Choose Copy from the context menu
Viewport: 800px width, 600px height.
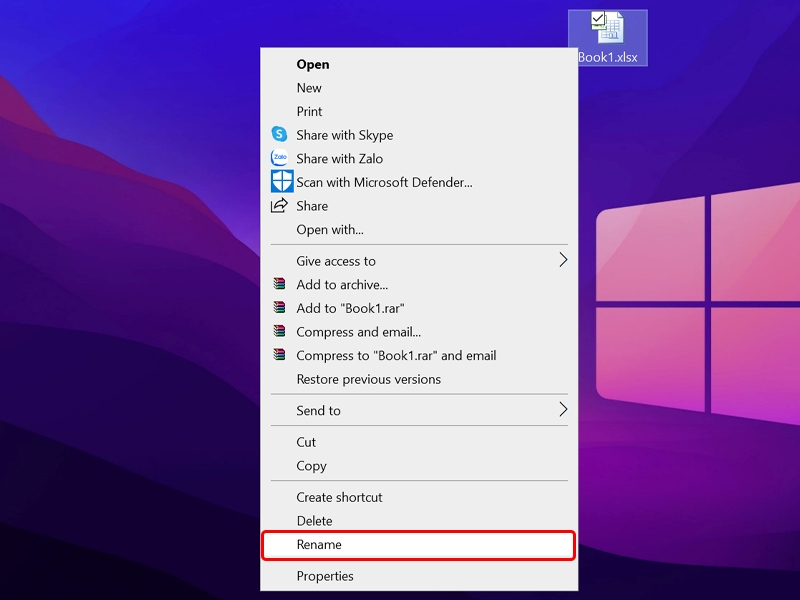point(419,466)
